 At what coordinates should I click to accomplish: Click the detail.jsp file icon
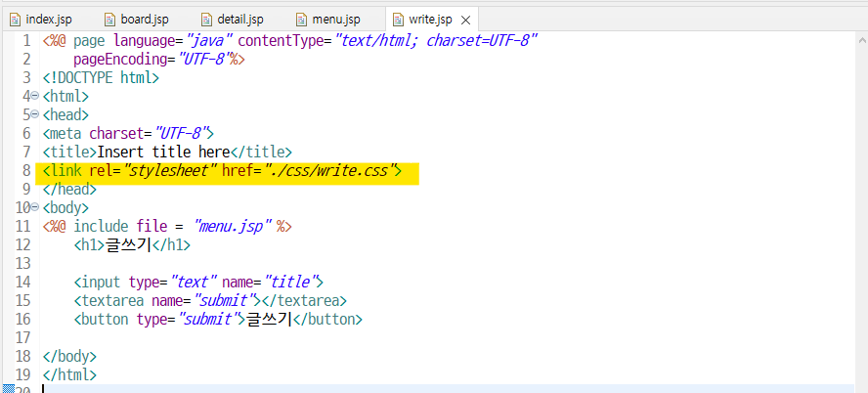[x=206, y=20]
